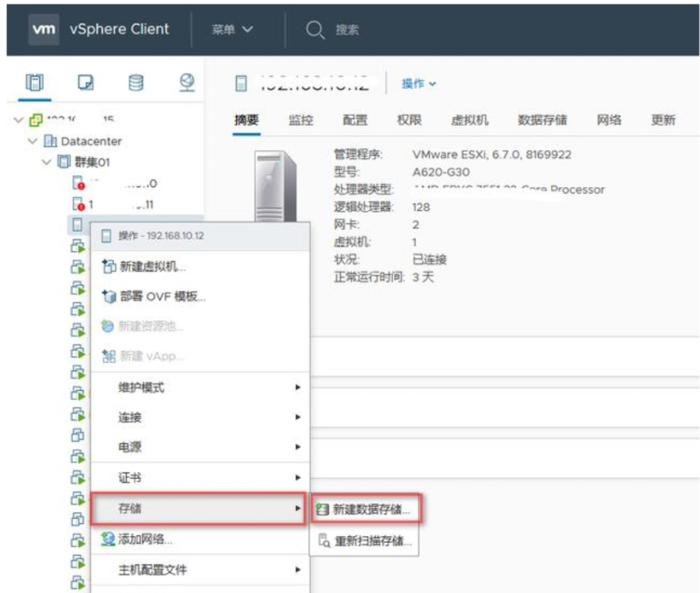The width and height of the screenshot is (700, 593).
Task: Click the vm logo
Action: [x=44, y=29]
